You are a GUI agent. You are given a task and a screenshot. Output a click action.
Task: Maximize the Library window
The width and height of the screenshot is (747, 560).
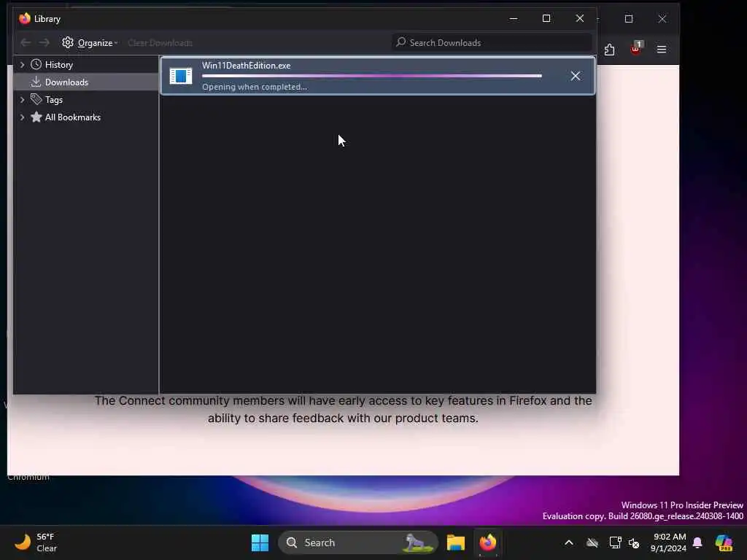tap(546, 18)
